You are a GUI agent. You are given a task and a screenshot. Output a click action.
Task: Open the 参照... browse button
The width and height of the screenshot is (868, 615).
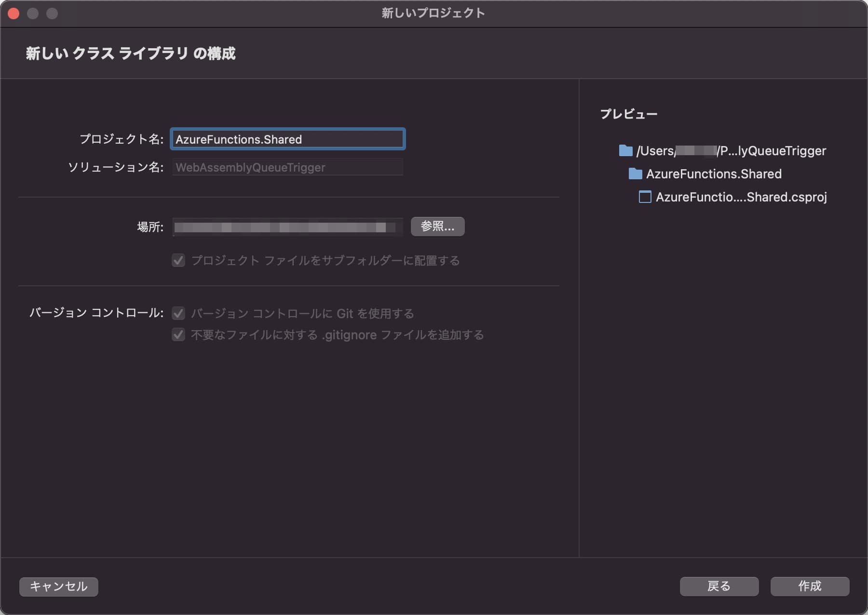[x=437, y=227]
